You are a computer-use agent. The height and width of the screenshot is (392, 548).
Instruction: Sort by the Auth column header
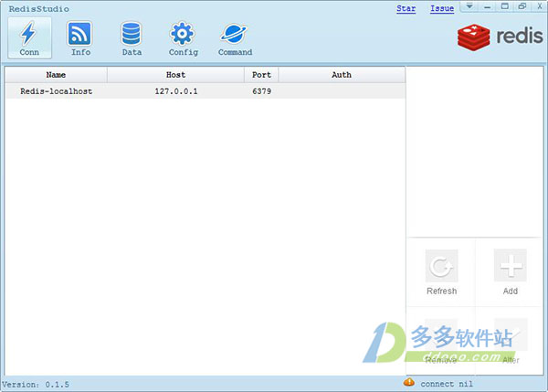pyautogui.click(x=342, y=75)
